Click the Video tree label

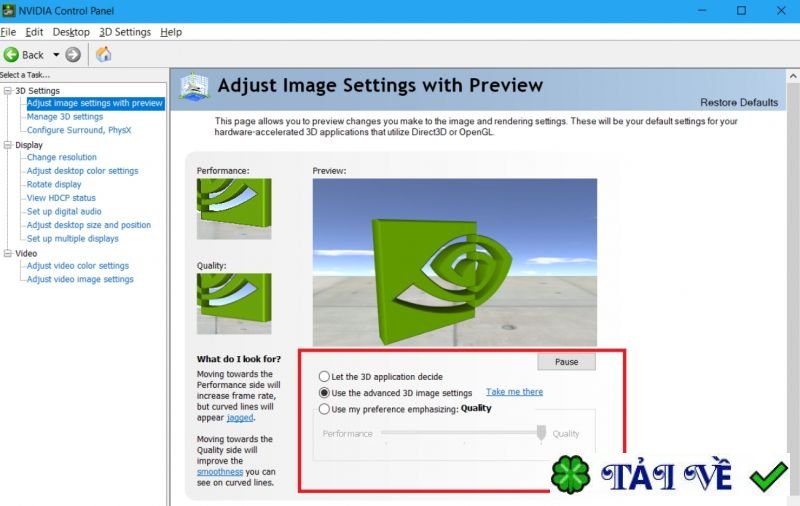[26, 253]
